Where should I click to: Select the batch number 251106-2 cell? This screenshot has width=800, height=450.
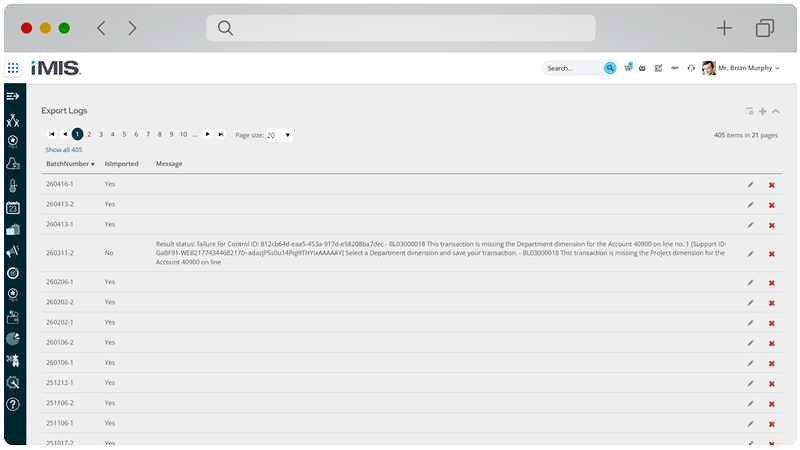click(60, 403)
